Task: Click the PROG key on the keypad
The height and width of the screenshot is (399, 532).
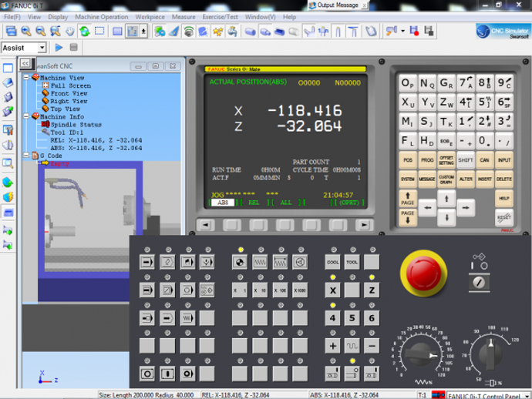Action: (x=427, y=160)
